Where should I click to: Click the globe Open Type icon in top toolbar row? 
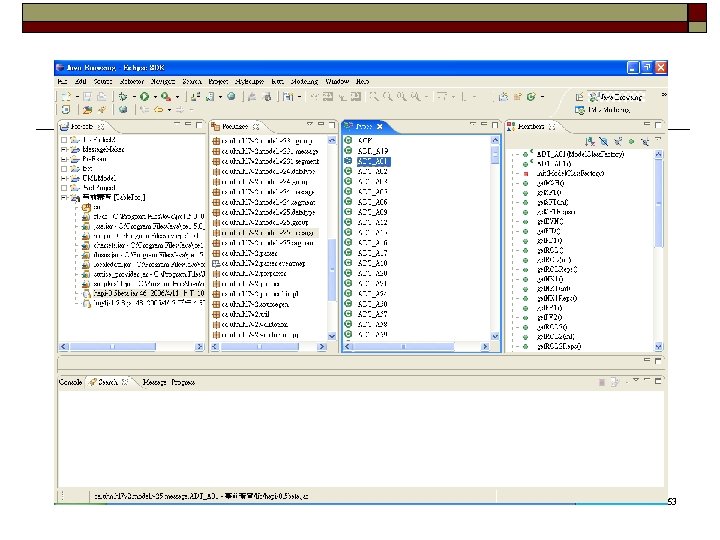pyautogui.click(x=231, y=96)
